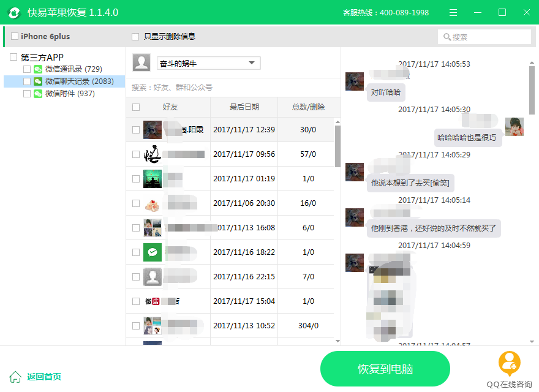539x392 pixels.
Task: Tick the 微信聊天记录 checkbox
Action: (x=27, y=81)
